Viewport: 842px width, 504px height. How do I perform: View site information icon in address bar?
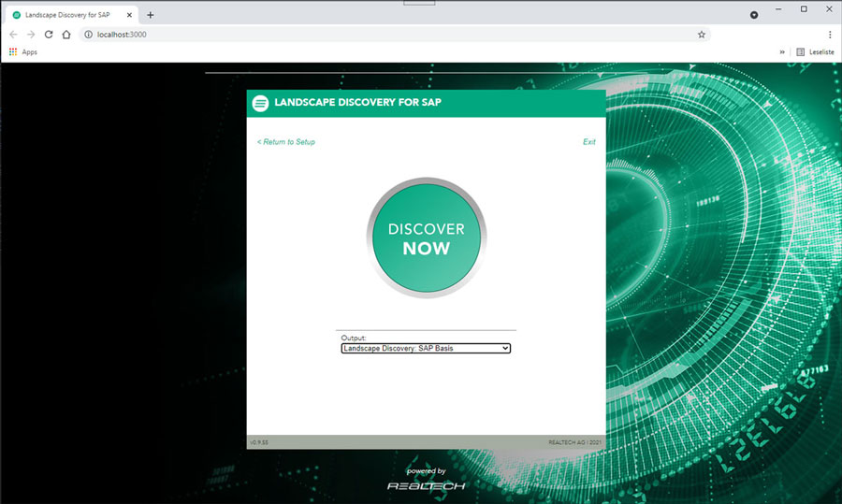coord(88,35)
